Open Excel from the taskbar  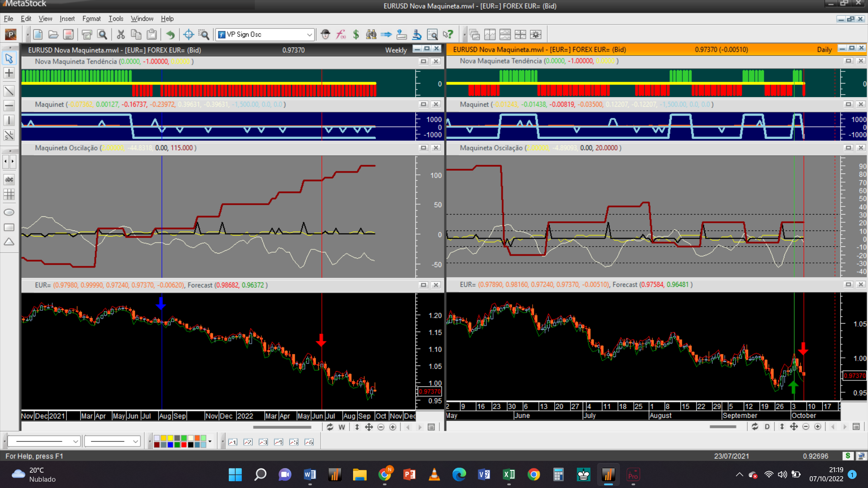point(509,474)
